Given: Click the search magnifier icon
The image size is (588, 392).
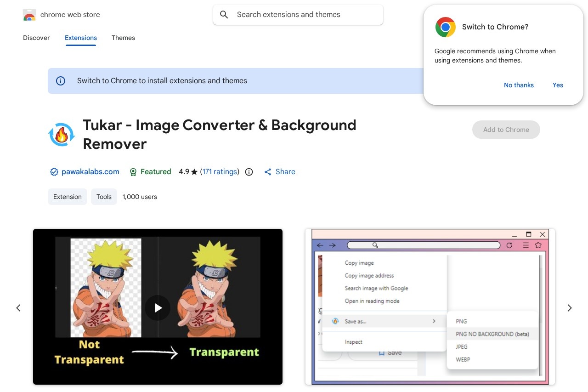Looking at the screenshot, I should point(224,15).
